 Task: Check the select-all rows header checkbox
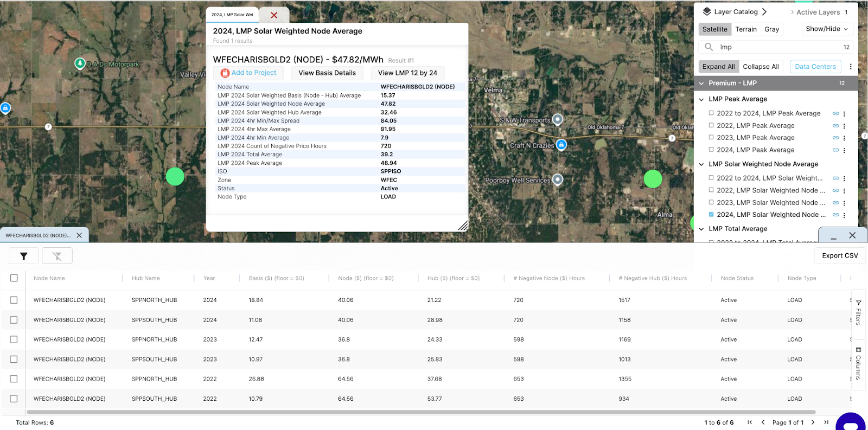point(14,278)
